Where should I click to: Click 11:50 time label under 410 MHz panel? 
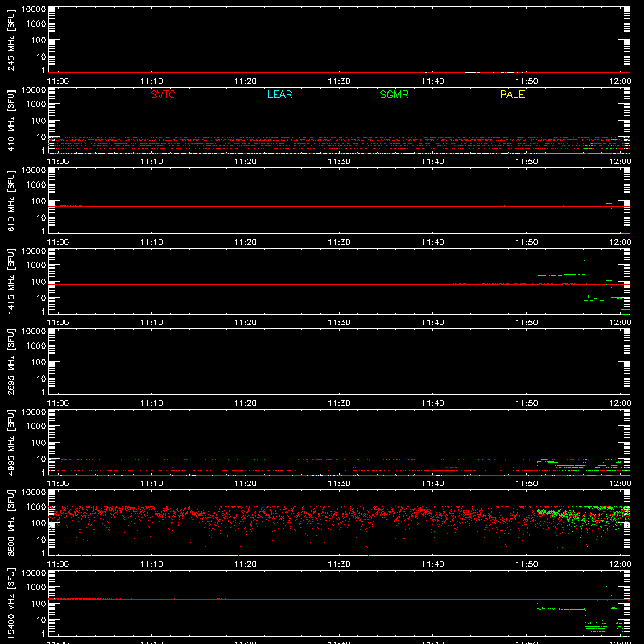click(526, 162)
